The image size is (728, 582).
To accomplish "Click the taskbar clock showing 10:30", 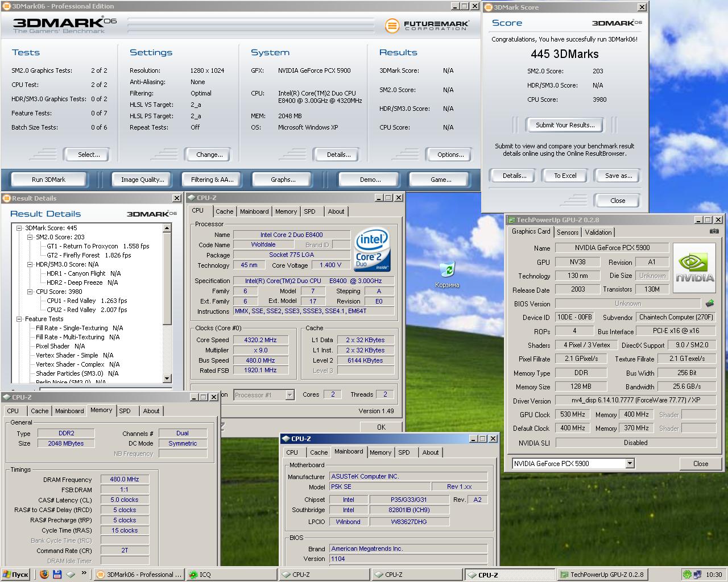I will pos(714,575).
